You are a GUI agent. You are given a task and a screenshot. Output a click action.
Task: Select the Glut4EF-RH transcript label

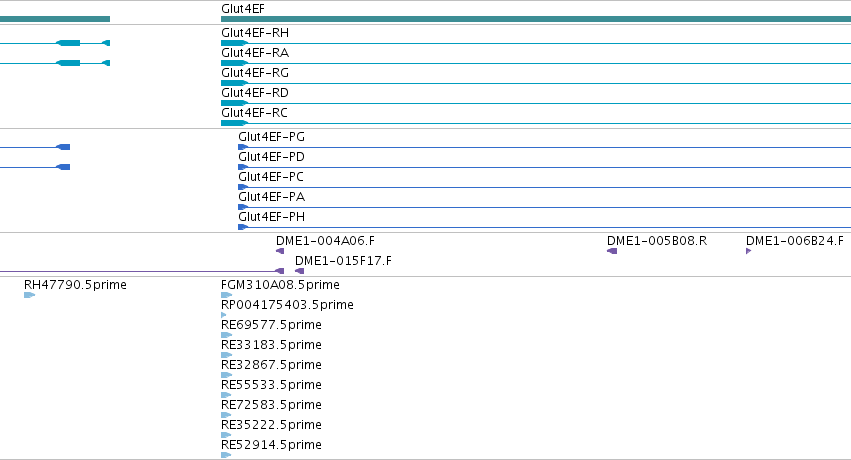[x=255, y=33]
